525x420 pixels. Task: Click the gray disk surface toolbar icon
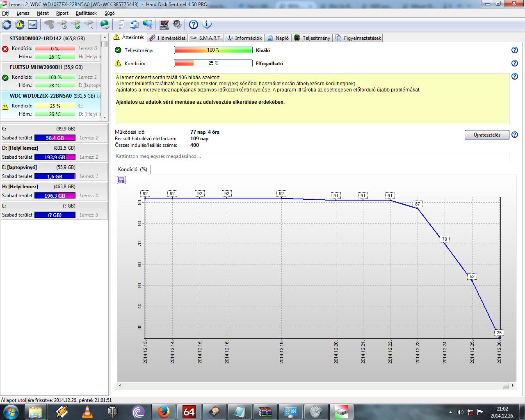49,24
